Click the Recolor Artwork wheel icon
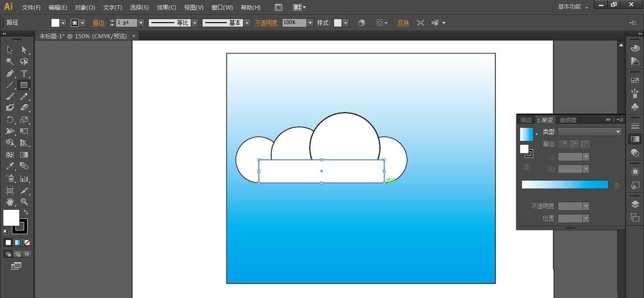Screen dimensions: 644x298 point(361,23)
